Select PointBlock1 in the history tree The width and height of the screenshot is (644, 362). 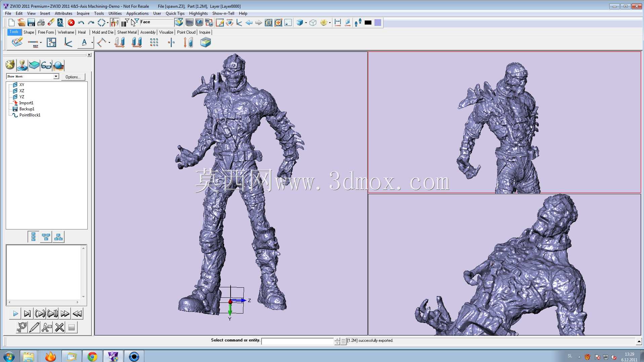30,115
